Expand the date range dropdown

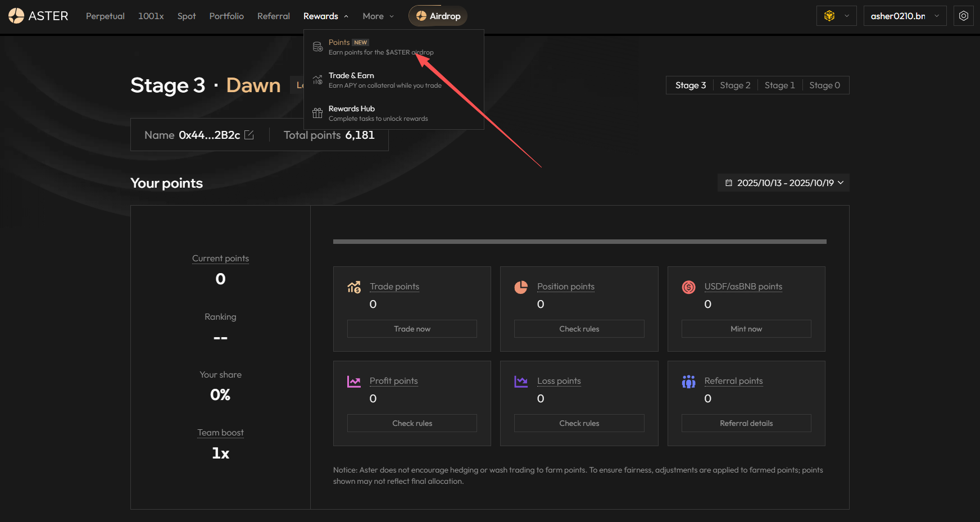[784, 183]
